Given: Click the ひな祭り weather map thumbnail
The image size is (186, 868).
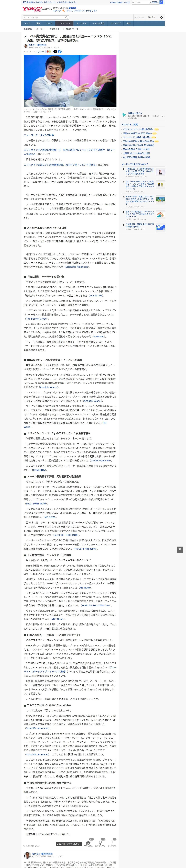Looking at the screenshot, I should pos(160,227).
